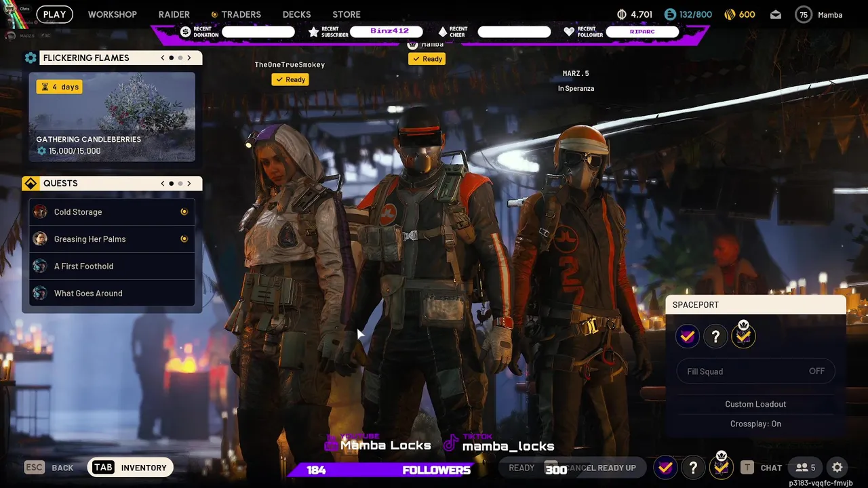Viewport: 868px width, 488px height.
Task: Select Custom Loadout
Action: coord(755,404)
